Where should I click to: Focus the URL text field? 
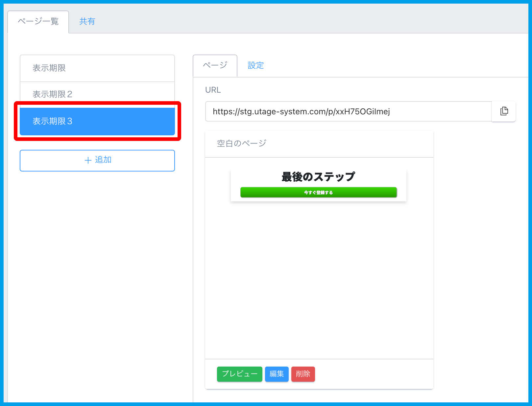[348, 112]
